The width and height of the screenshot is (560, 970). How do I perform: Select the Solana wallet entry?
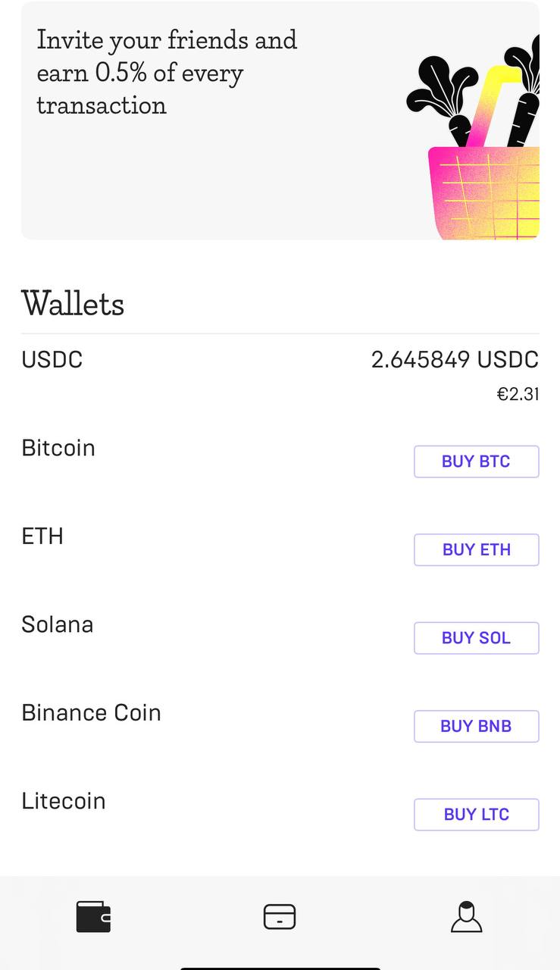point(58,624)
